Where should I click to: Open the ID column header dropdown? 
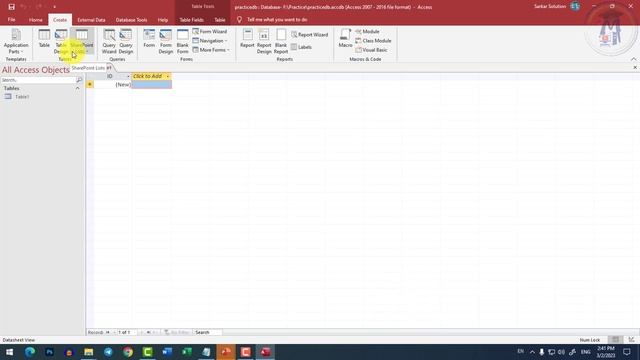pos(128,76)
